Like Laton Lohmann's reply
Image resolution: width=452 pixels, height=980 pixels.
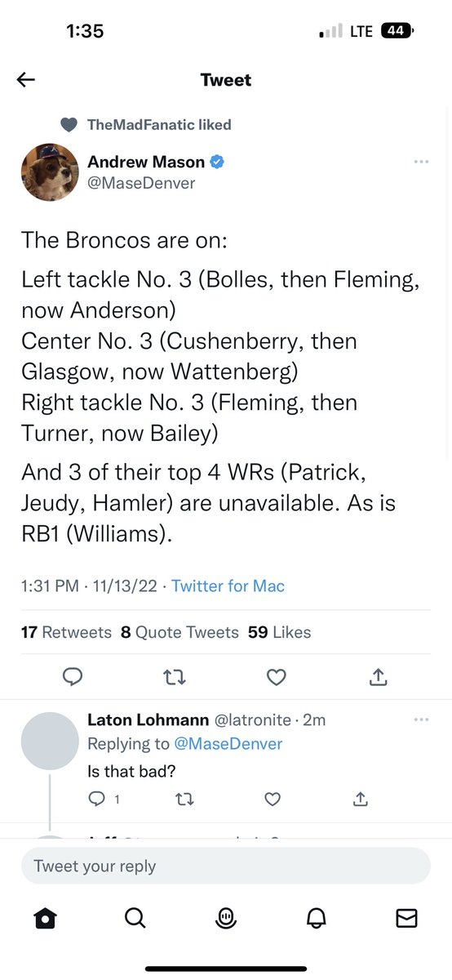[273, 800]
